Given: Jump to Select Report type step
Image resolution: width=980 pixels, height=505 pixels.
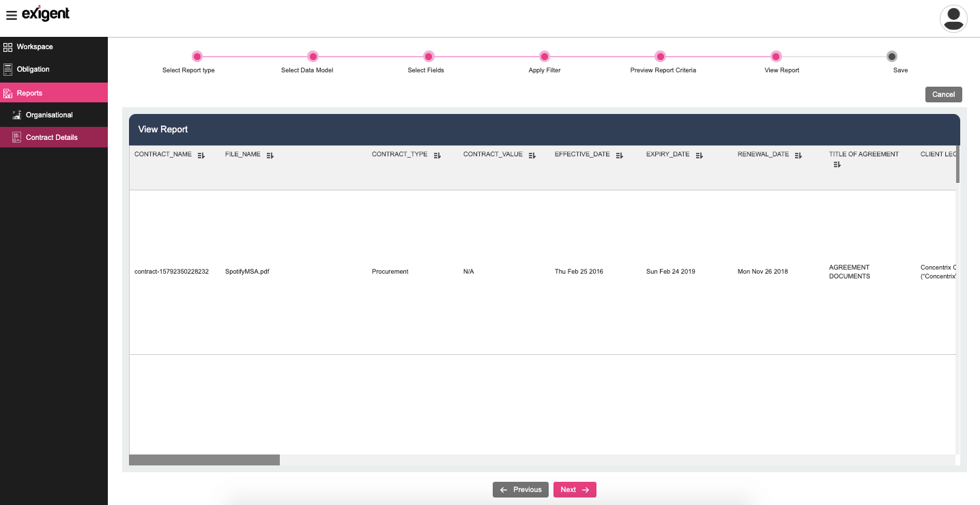Looking at the screenshot, I should 197,57.
